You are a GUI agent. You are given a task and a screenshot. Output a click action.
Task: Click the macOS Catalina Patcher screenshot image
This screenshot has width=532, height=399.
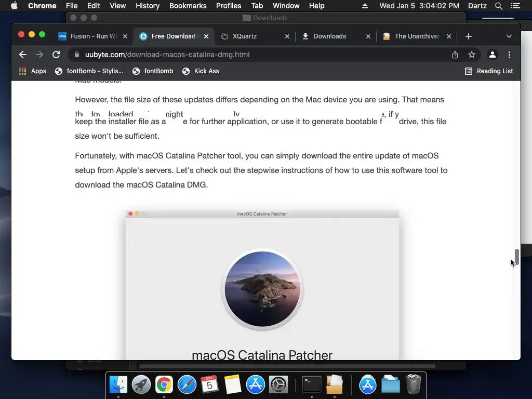click(262, 285)
